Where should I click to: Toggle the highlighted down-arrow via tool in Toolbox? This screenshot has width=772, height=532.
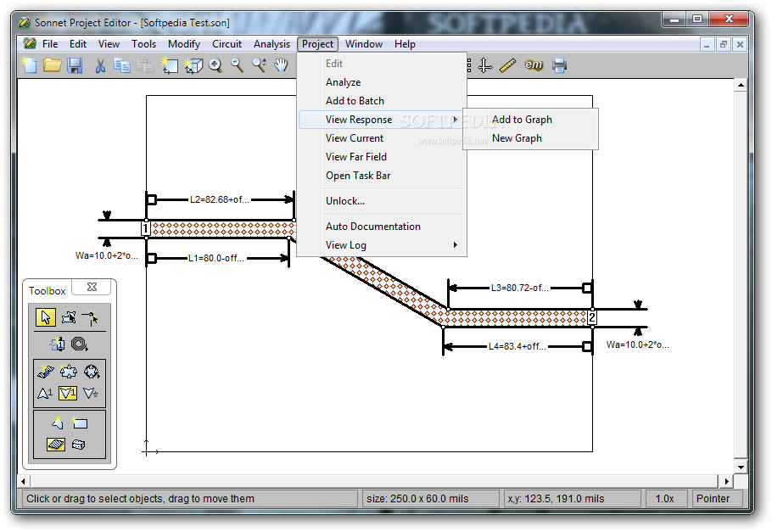click(68, 393)
